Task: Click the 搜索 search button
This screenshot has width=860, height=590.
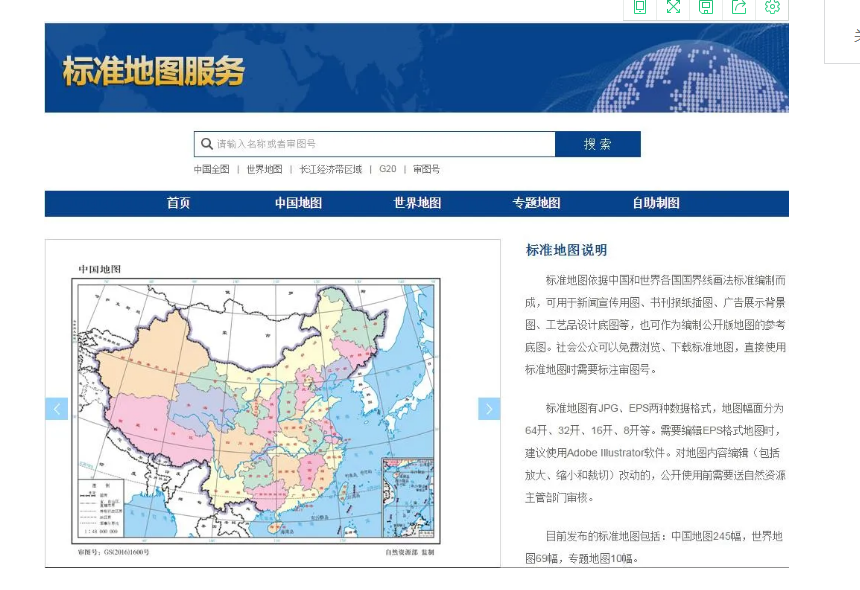Action: coord(597,144)
